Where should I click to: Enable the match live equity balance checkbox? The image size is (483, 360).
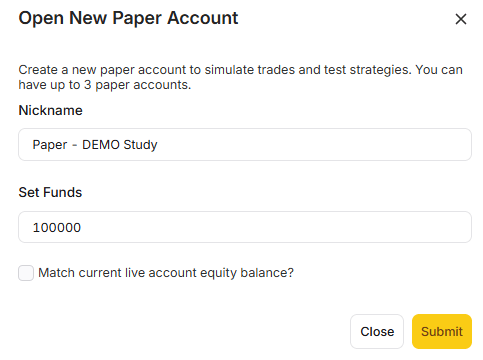click(x=26, y=273)
